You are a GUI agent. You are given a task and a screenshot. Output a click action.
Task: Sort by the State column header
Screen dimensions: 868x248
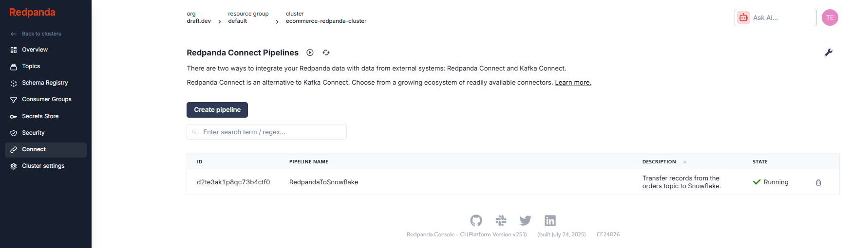pos(760,162)
